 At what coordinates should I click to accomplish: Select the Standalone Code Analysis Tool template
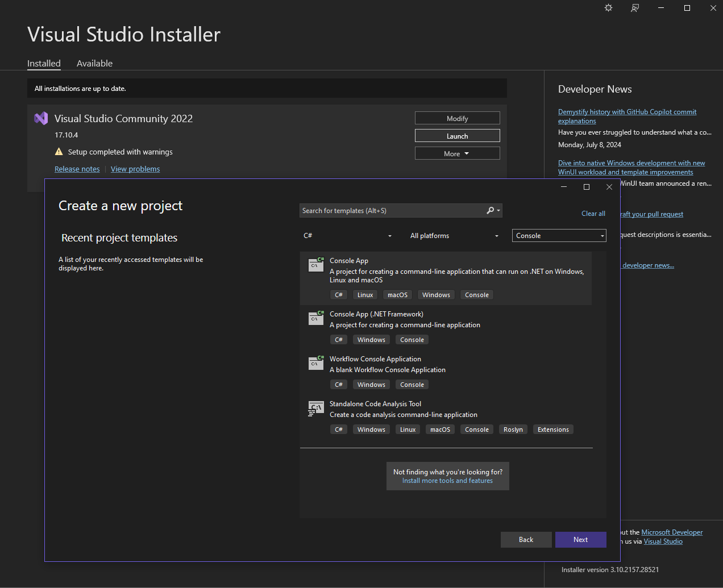pyautogui.click(x=446, y=417)
